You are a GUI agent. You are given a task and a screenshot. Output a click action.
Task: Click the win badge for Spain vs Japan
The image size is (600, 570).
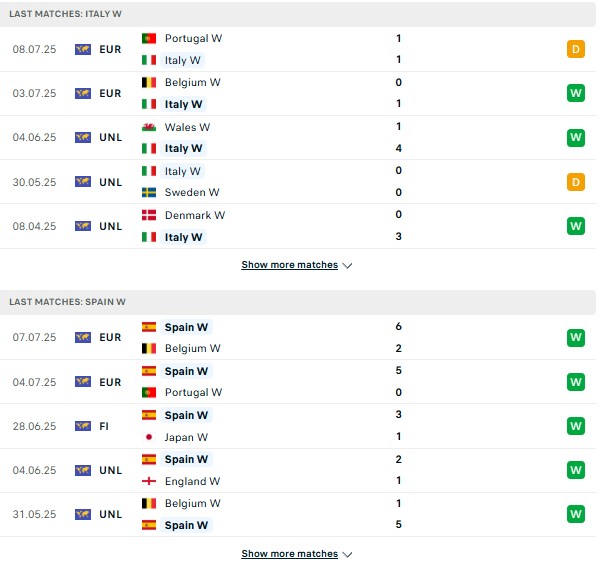[576, 426]
